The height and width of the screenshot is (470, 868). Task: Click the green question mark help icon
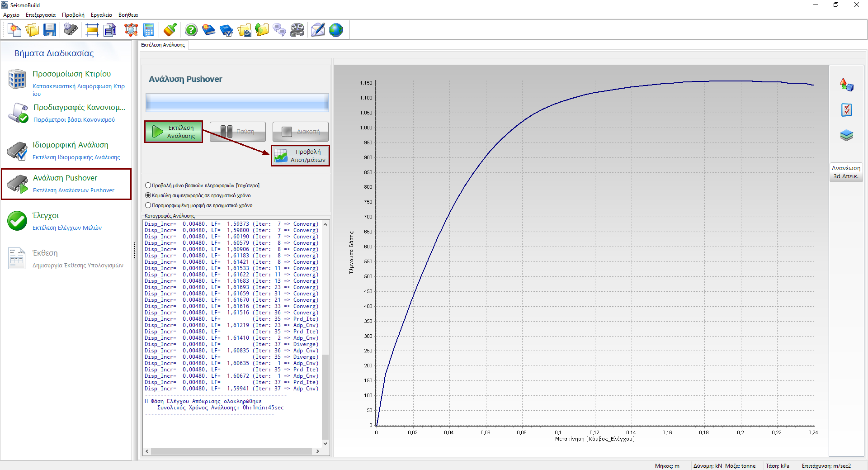pos(191,30)
